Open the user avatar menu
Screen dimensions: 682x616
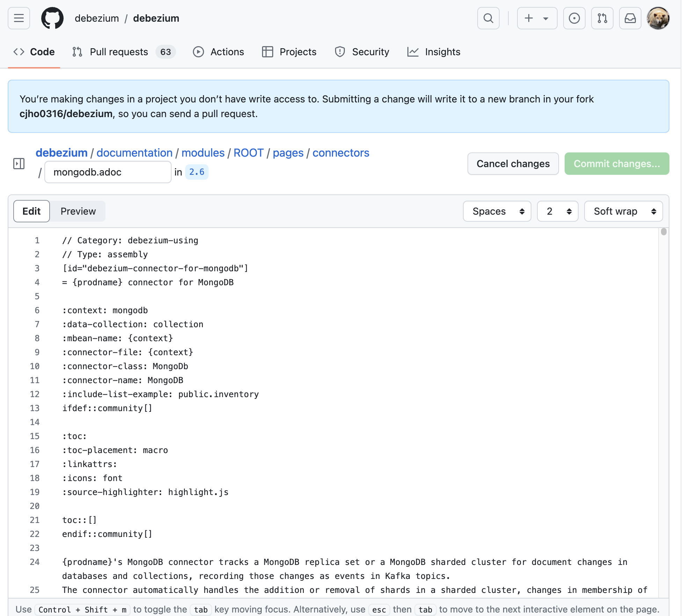click(658, 18)
